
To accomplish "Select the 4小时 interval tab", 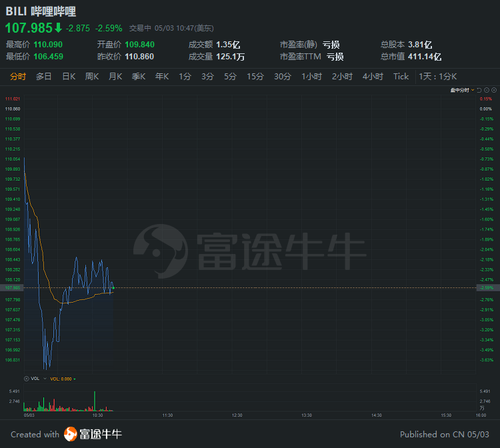I will (373, 77).
